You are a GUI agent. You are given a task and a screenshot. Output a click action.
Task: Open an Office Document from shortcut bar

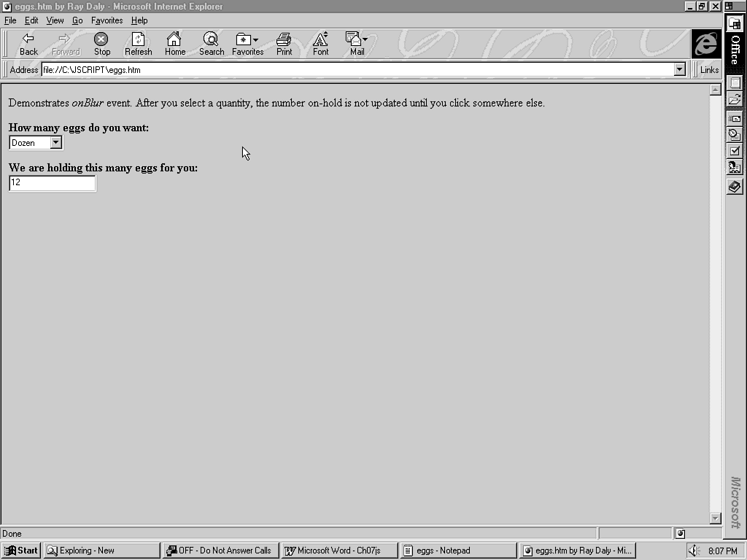point(735,99)
